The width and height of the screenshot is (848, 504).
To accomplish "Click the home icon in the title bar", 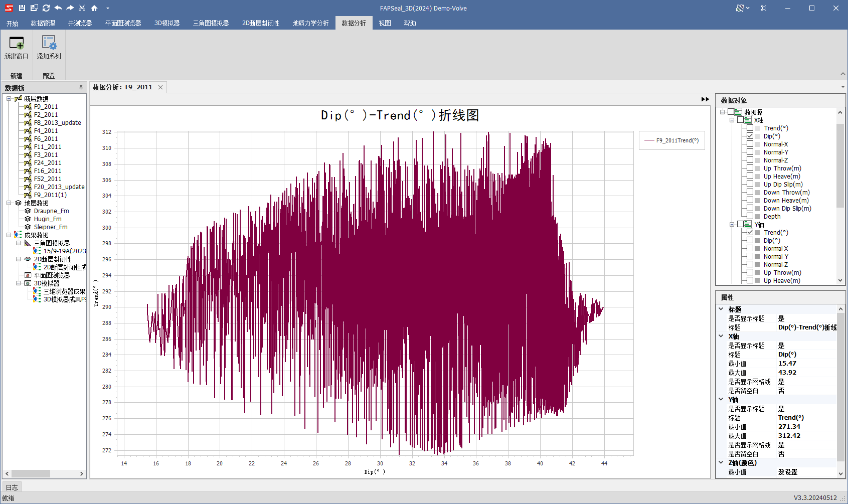I will click(94, 8).
